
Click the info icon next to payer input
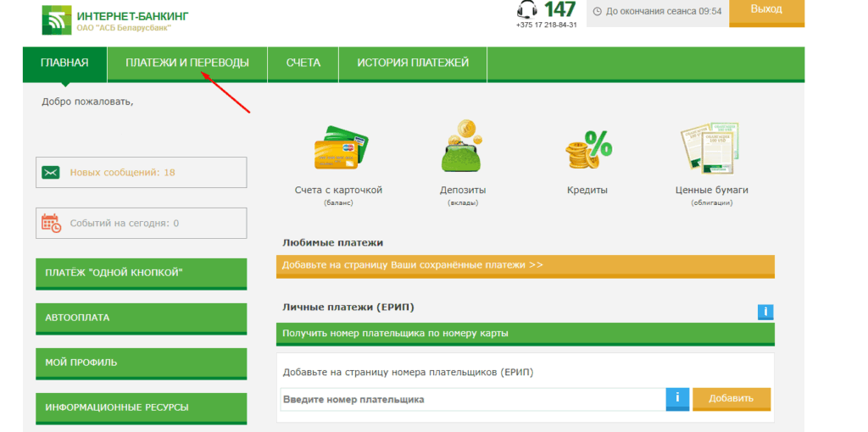tap(677, 399)
